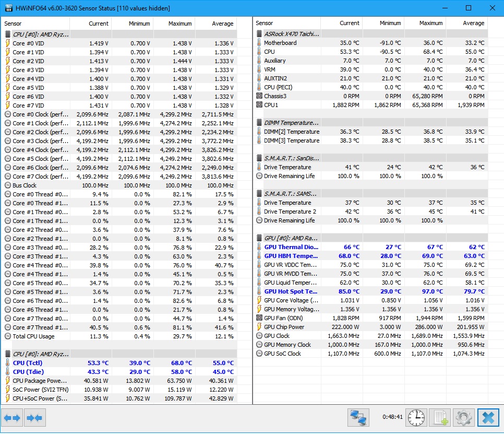The height and width of the screenshot is (434, 504).
Task: Select the GPU Liquid Temperature row
Action: 371,283
